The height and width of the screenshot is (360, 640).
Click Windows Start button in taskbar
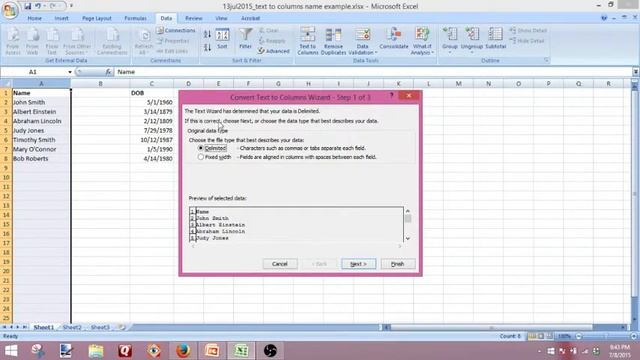[x=11, y=351]
